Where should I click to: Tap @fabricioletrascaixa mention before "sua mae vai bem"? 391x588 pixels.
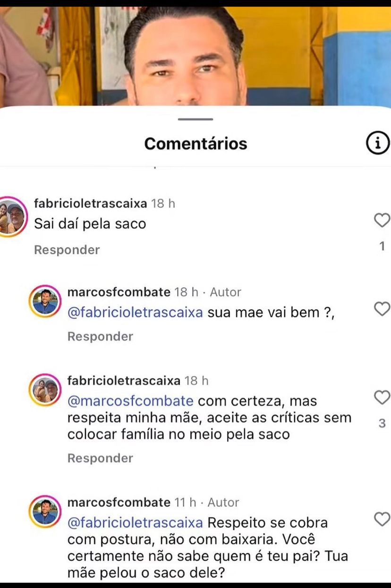[136, 313]
